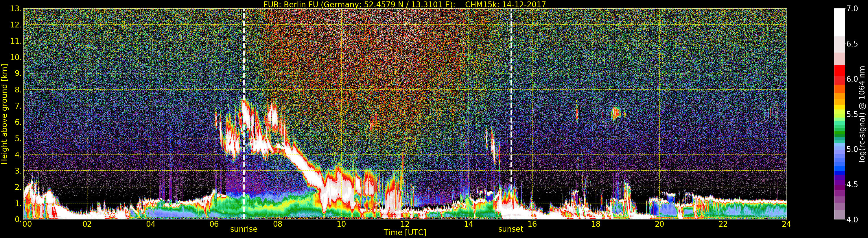The image size is (868, 238).
Task: Click the 'Time [UTC]' axis label
Action: tap(405, 232)
